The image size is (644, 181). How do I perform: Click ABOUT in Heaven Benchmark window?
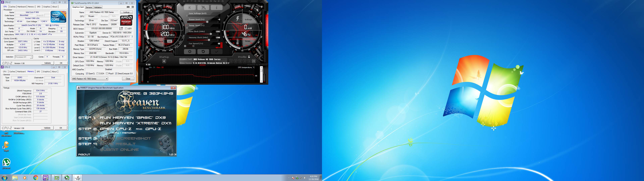click(84, 154)
